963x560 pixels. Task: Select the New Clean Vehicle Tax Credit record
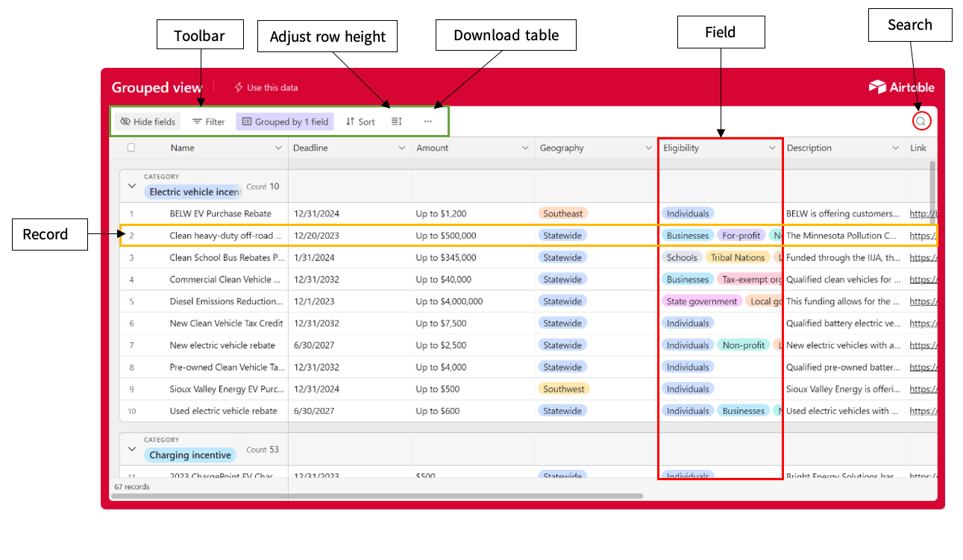pyautogui.click(x=226, y=324)
